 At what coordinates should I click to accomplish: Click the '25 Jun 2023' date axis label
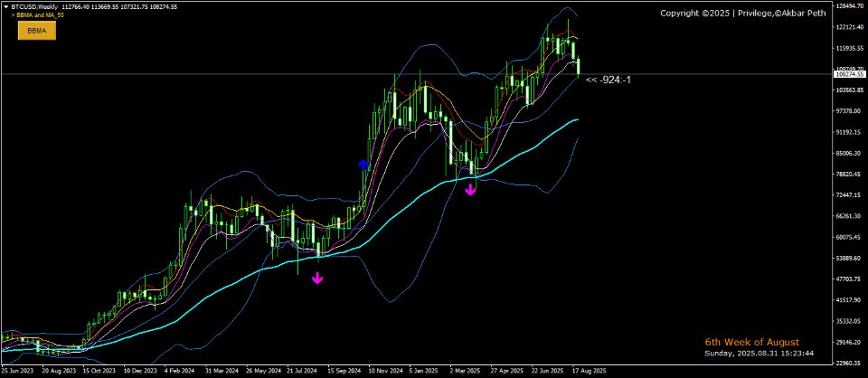[x=16, y=370]
